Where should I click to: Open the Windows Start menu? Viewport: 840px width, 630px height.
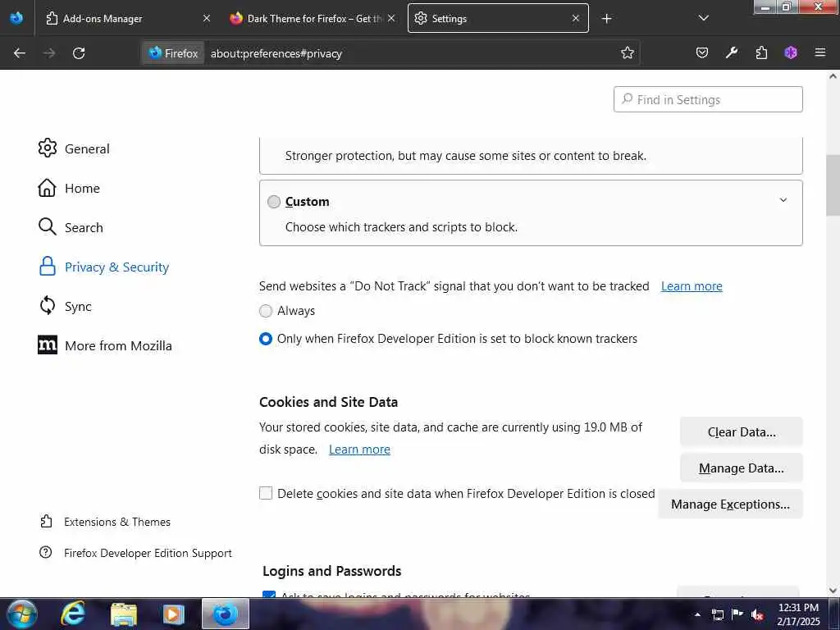(21, 614)
